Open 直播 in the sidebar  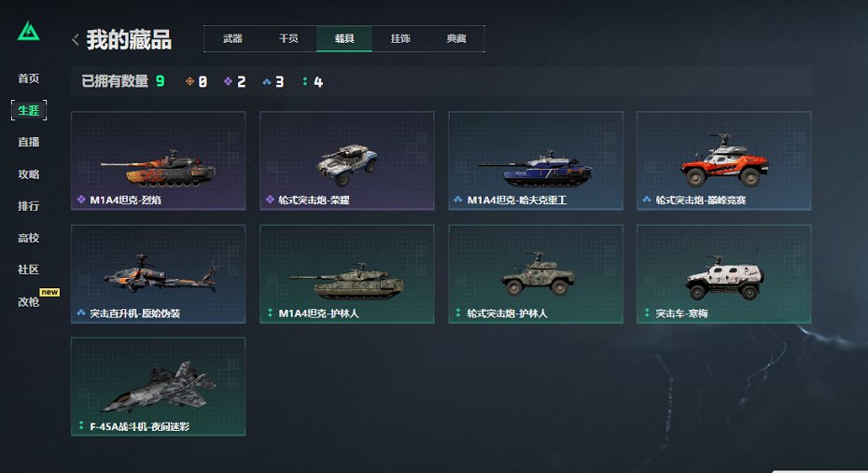(28, 142)
